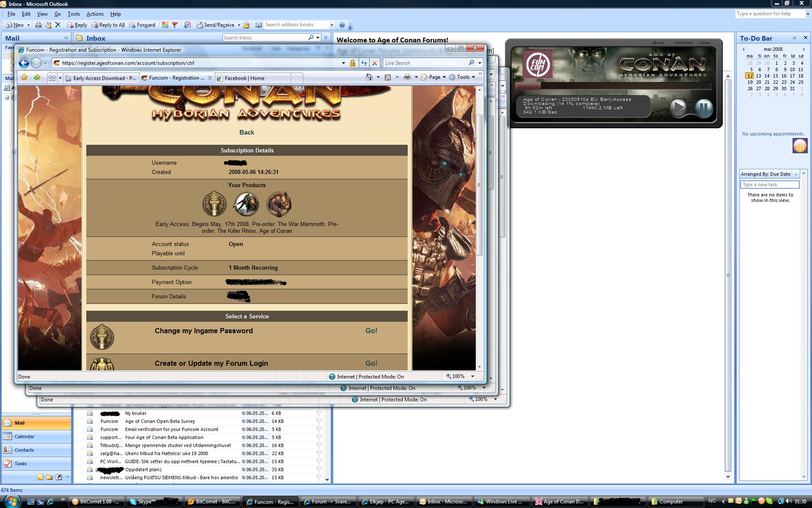Open the Actions menu in Outlook
The width and height of the screenshot is (812, 508).
click(95, 14)
